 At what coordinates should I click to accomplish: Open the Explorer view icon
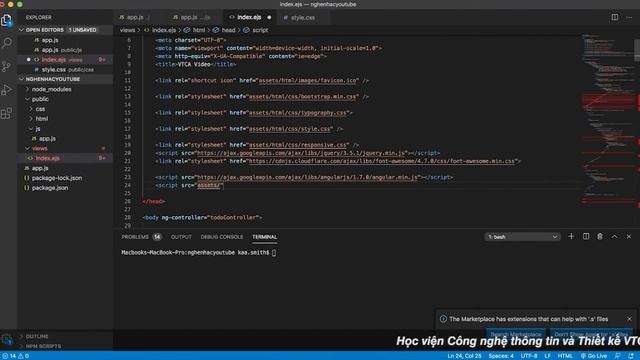(x=7, y=20)
